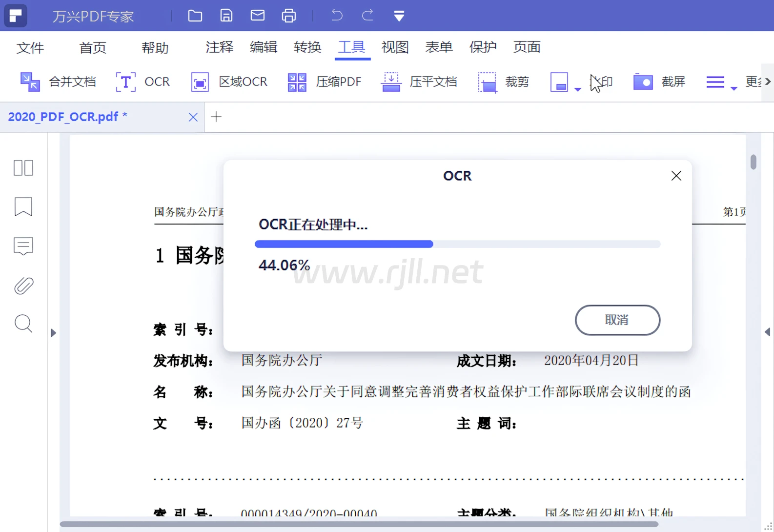The width and height of the screenshot is (774, 532).
Task: Expand the left side panel arrow
Action: click(53, 333)
